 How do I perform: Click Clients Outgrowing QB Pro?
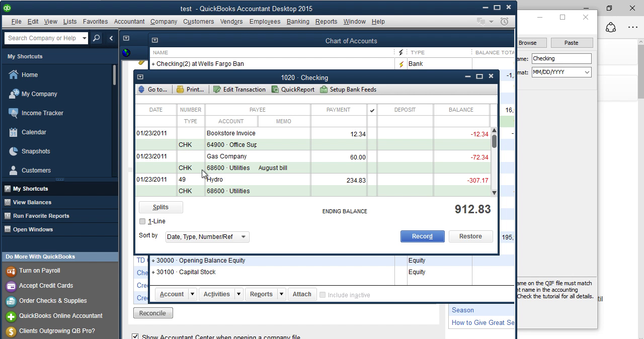click(x=56, y=331)
